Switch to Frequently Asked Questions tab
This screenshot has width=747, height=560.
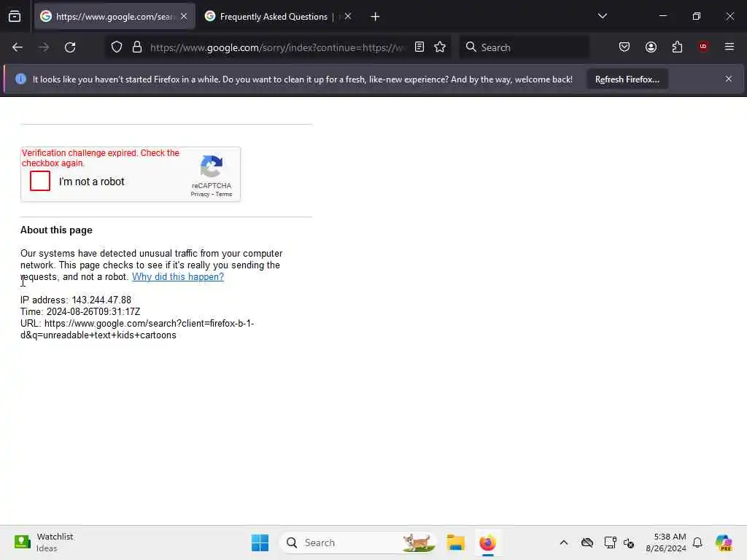point(279,16)
